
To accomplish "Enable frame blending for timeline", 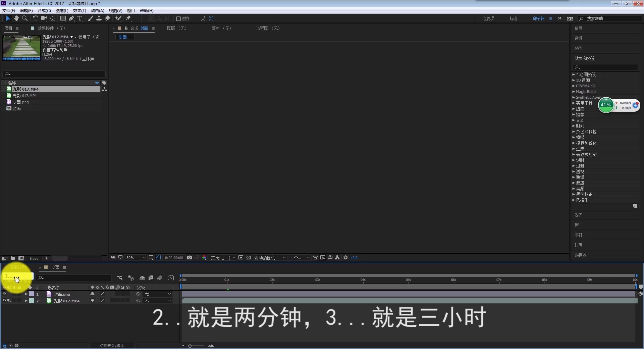I will click(x=151, y=278).
